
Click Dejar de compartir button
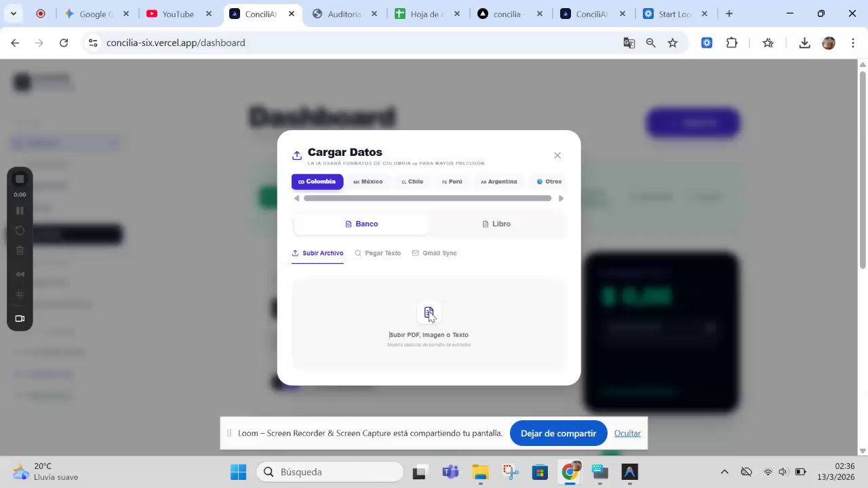tap(558, 433)
